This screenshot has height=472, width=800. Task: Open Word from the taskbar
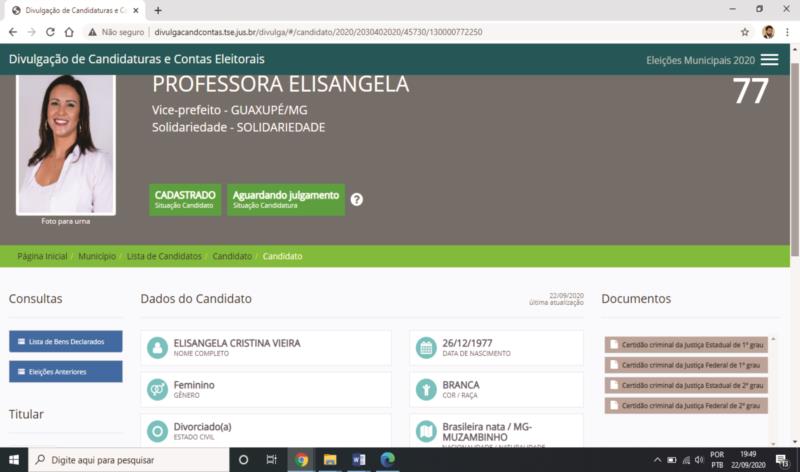point(359,460)
